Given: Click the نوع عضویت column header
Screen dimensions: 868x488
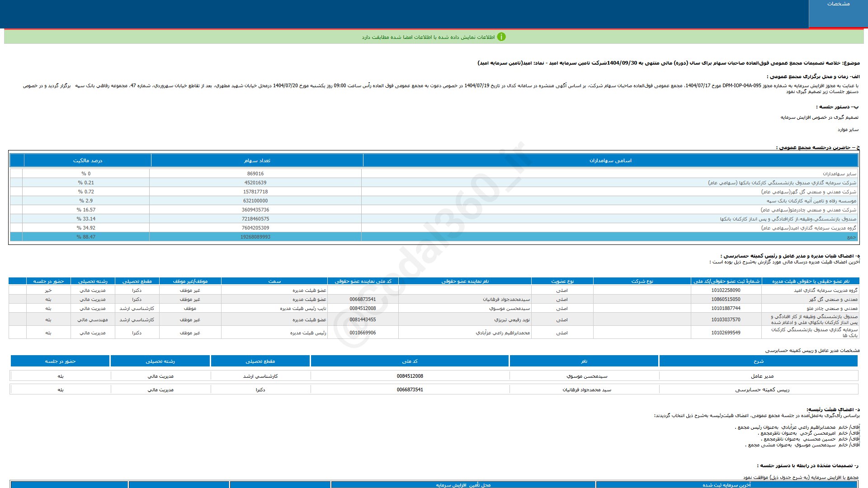Looking at the screenshot, I should pyautogui.click(x=562, y=281).
